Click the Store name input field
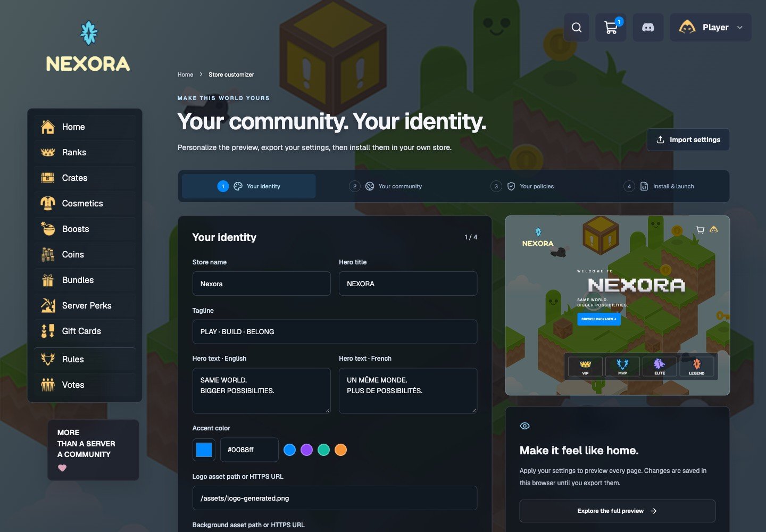766x532 pixels. (261, 284)
